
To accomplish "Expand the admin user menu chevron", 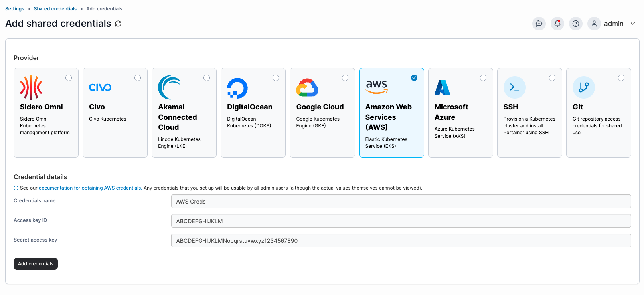I will (x=633, y=24).
